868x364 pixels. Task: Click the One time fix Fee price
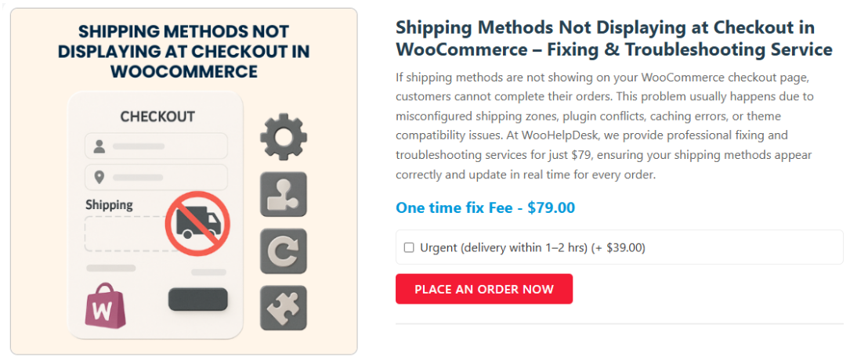485,207
